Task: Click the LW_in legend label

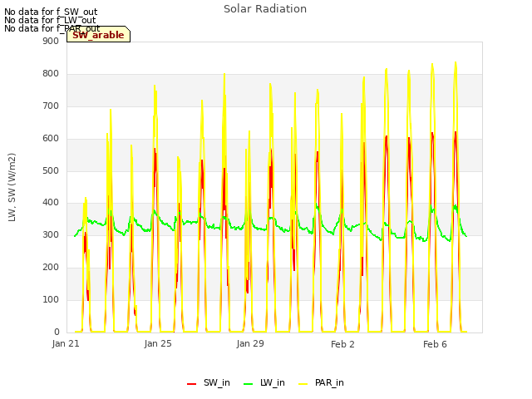Action: click(273, 382)
